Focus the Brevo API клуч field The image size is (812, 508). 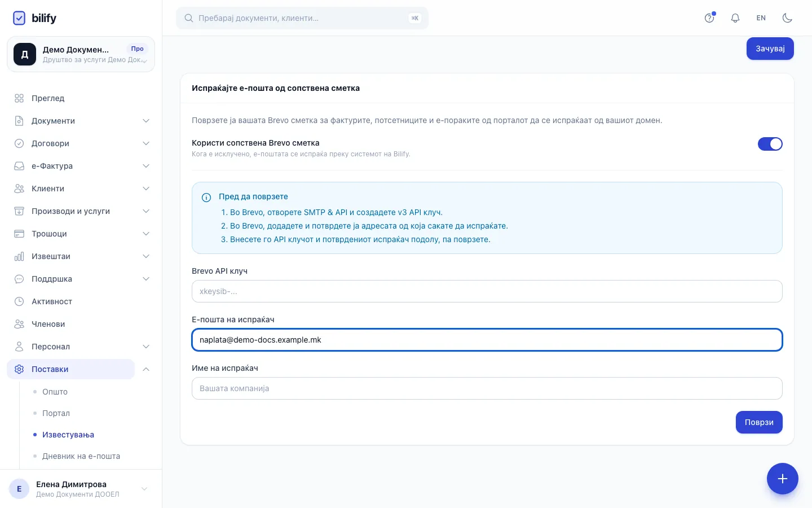coord(487,291)
